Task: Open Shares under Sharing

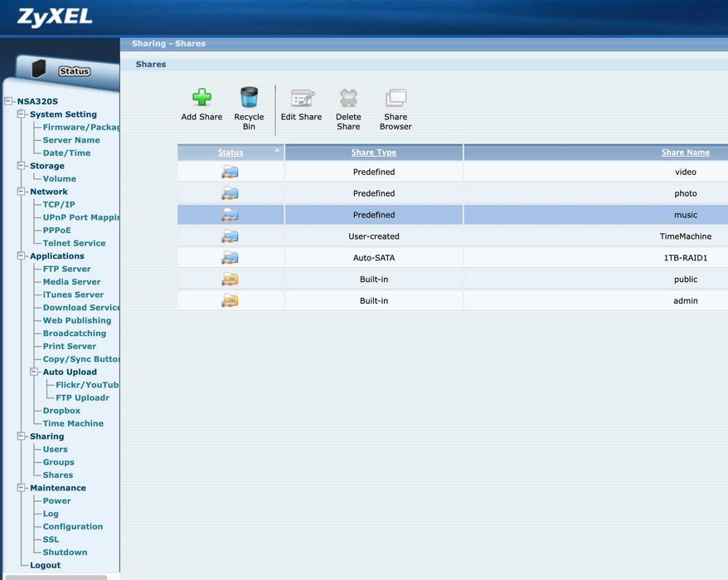Action: (57, 475)
